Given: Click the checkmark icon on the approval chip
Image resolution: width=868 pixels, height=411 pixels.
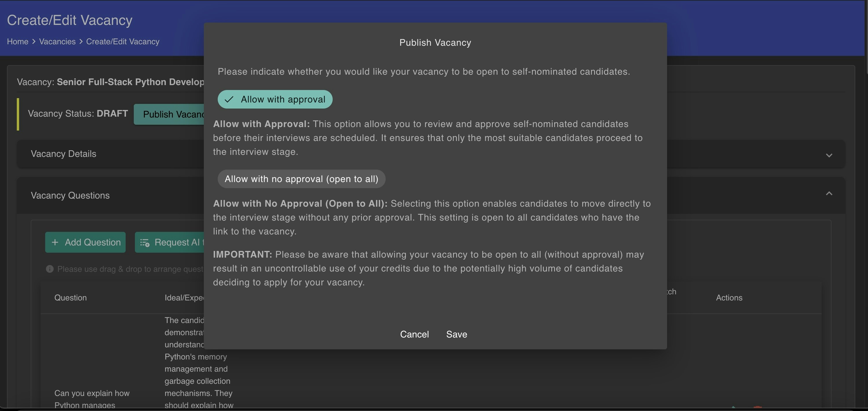Looking at the screenshot, I should click(229, 99).
